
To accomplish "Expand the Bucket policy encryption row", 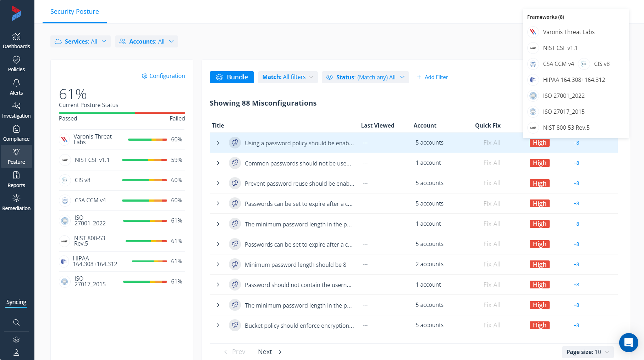I will pyautogui.click(x=218, y=325).
